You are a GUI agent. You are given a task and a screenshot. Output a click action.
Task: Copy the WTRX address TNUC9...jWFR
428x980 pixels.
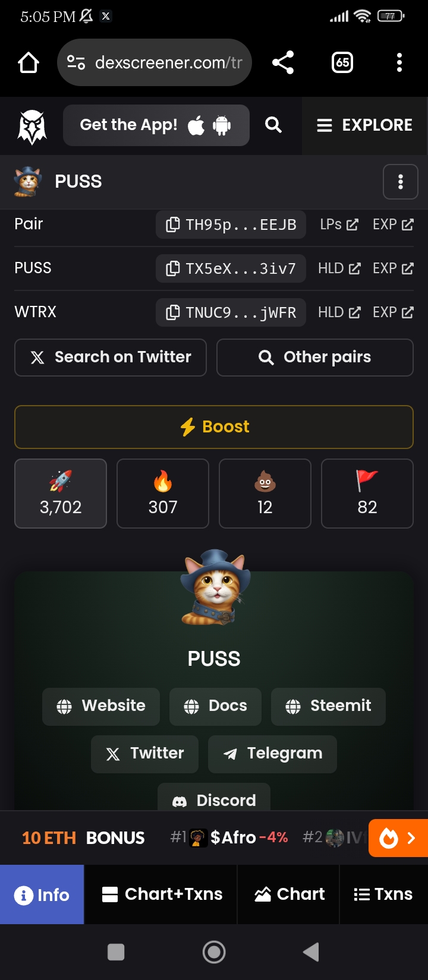[231, 312]
